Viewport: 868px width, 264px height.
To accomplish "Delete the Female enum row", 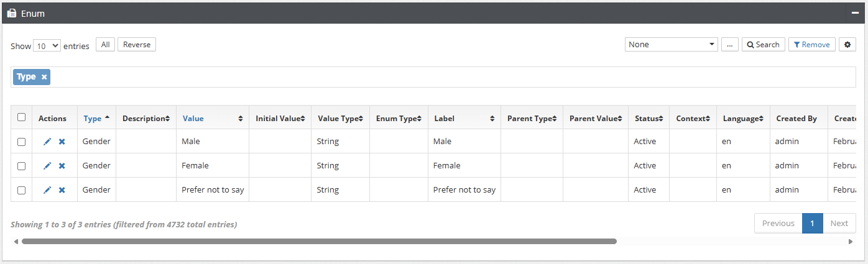I will tap(62, 166).
